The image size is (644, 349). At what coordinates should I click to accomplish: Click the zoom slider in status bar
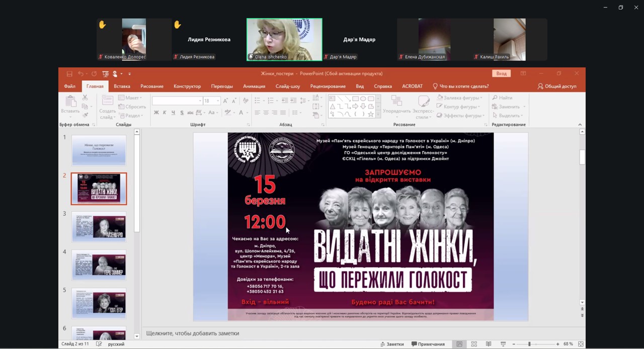pyautogui.click(x=529, y=344)
